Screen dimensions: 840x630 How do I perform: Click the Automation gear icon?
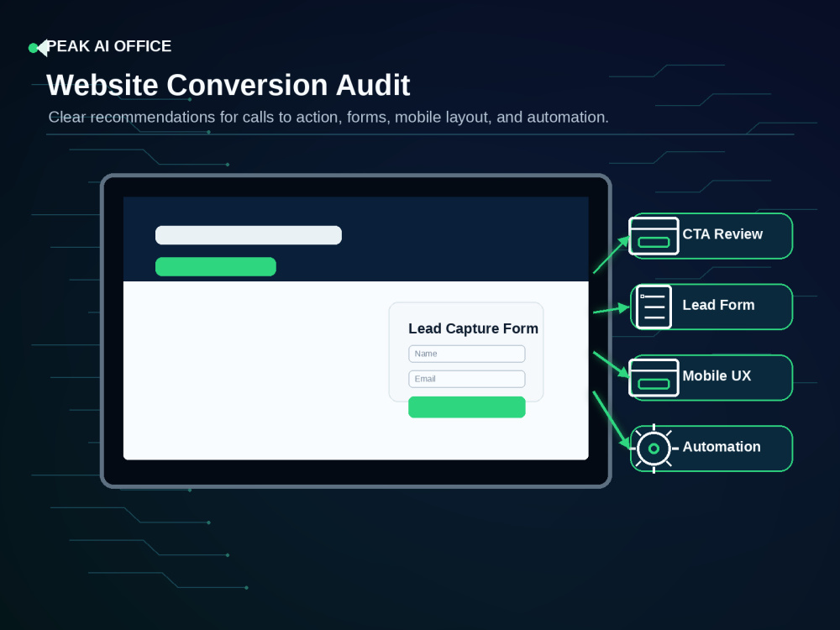(x=654, y=449)
